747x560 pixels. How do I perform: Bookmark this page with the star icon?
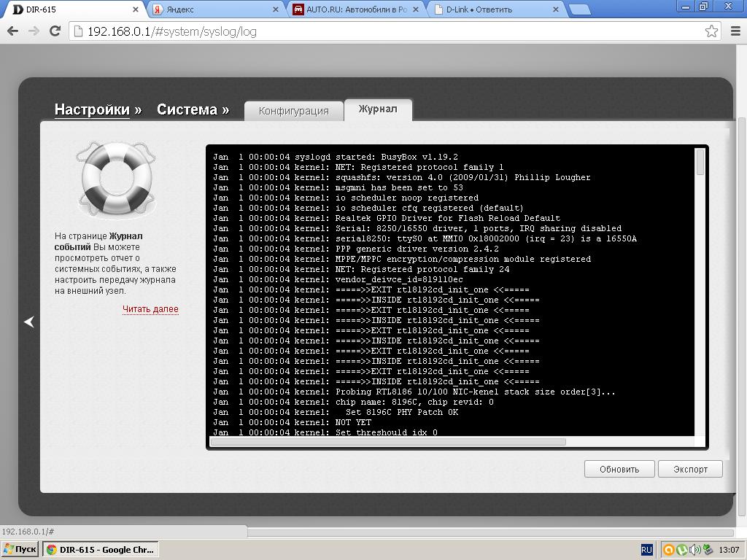tap(711, 31)
